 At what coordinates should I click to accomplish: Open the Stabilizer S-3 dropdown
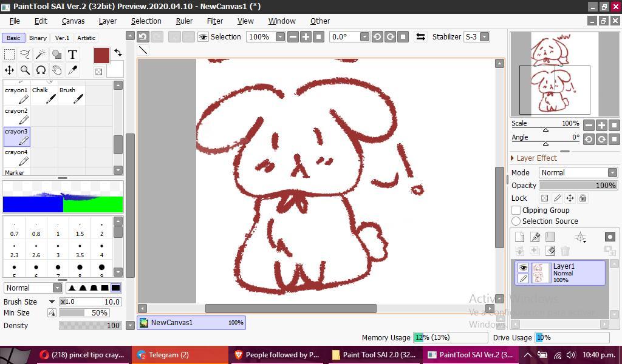[x=484, y=37]
